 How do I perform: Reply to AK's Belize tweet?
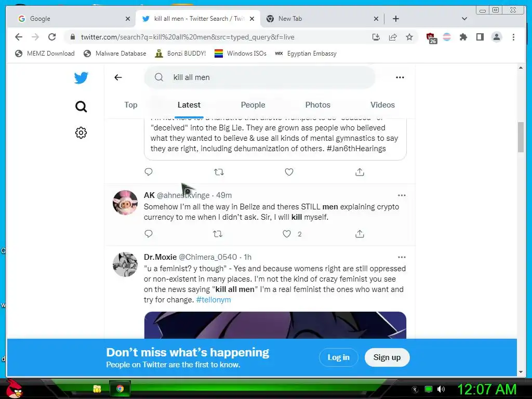tap(149, 234)
